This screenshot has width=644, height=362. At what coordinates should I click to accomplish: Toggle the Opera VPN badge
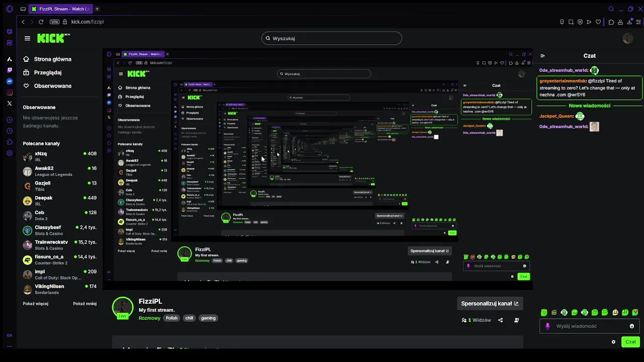(54, 22)
